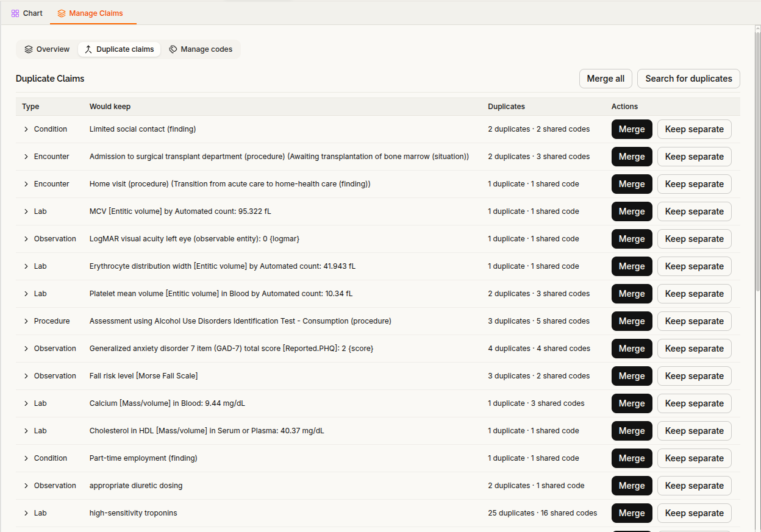This screenshot has width=761, height=532.
Task: Merge the Part-time employment duplicates
Action: (632, 458)
